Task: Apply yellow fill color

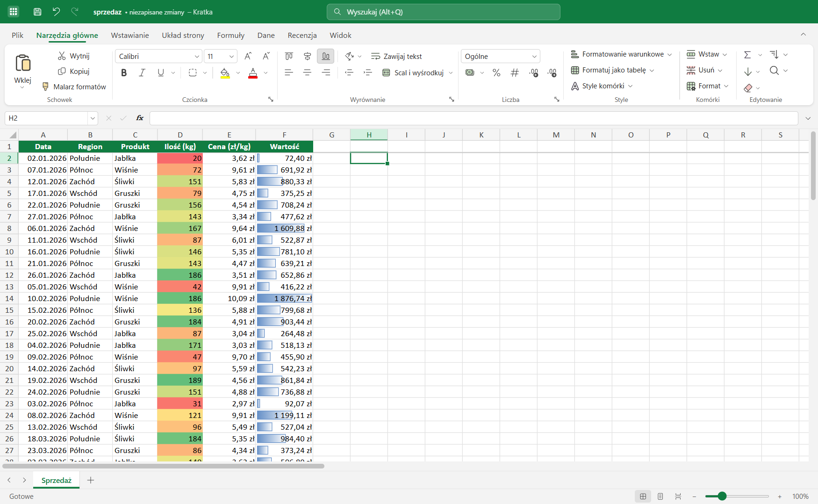Action: point(225,72)
